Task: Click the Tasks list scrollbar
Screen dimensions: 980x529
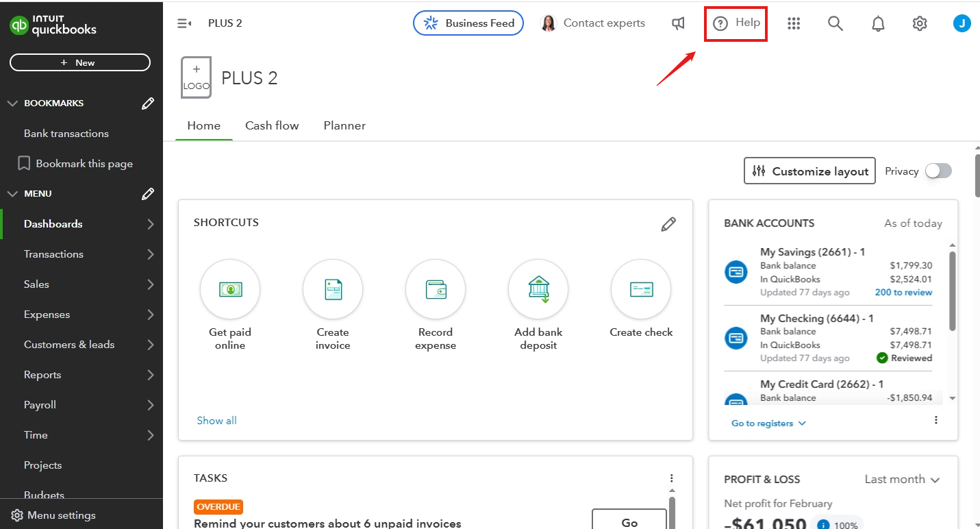Action: point(672,513)
